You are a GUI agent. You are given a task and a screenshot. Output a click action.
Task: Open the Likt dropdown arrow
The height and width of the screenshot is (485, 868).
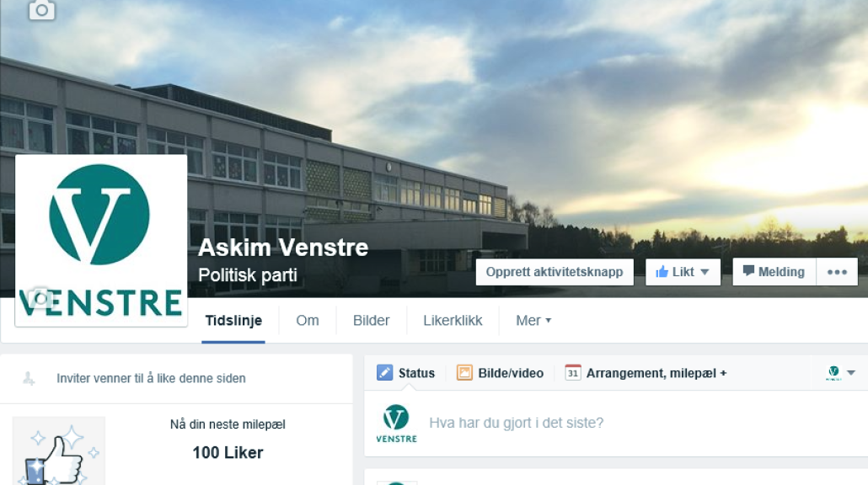[705, 272]
